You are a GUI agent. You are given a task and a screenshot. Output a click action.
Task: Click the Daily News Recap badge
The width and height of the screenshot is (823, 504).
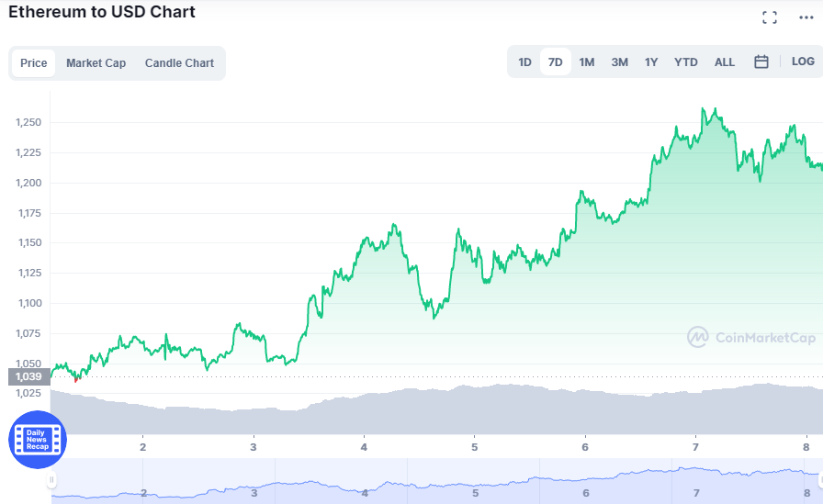coord(38,440)
